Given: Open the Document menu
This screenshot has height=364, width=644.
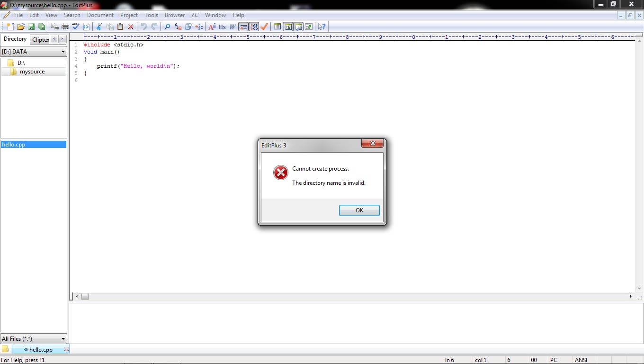Looking at the screenshot, I should coord(100,15).
